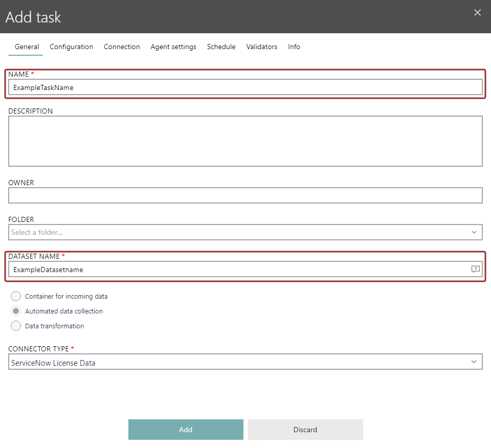
Task: Click the Add button to save task
Action: (186, 430)
